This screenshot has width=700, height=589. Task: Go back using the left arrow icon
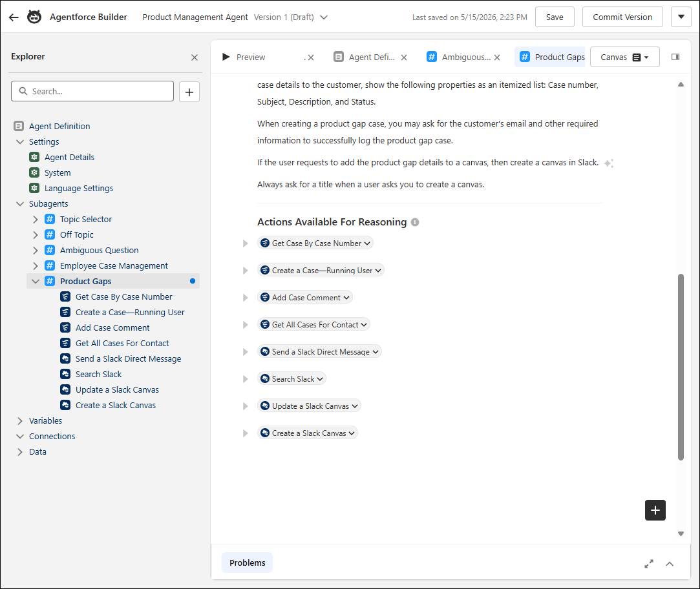click(14, 17)
